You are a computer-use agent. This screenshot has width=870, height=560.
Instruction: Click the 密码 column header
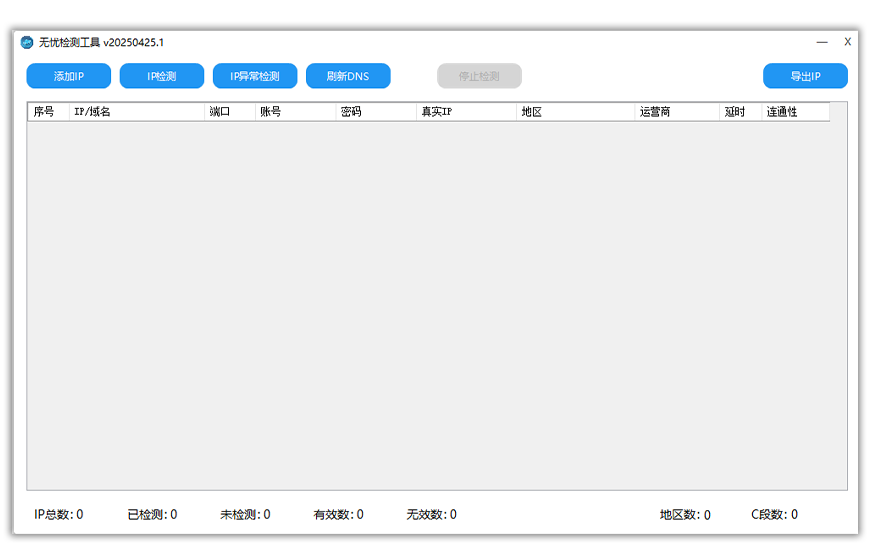click(375, 112)
